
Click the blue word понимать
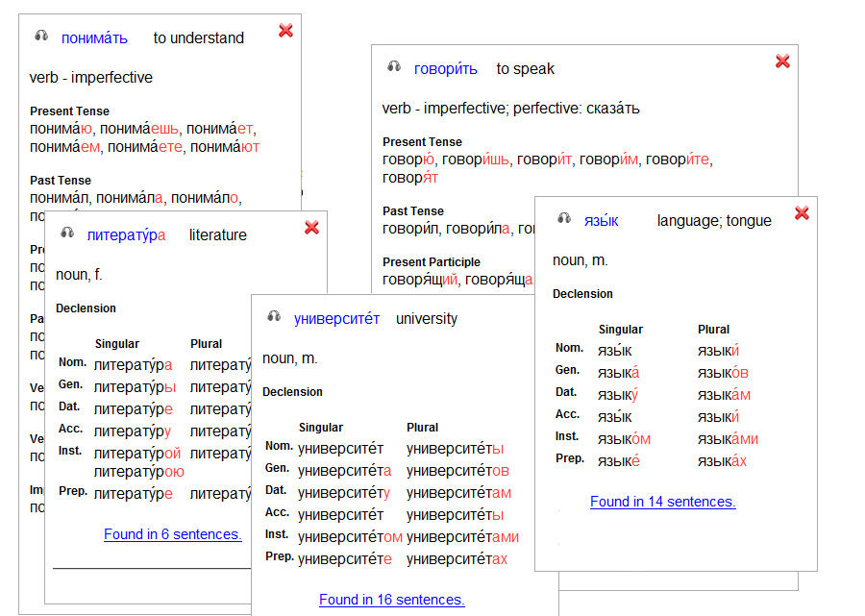tap(94, 38)
